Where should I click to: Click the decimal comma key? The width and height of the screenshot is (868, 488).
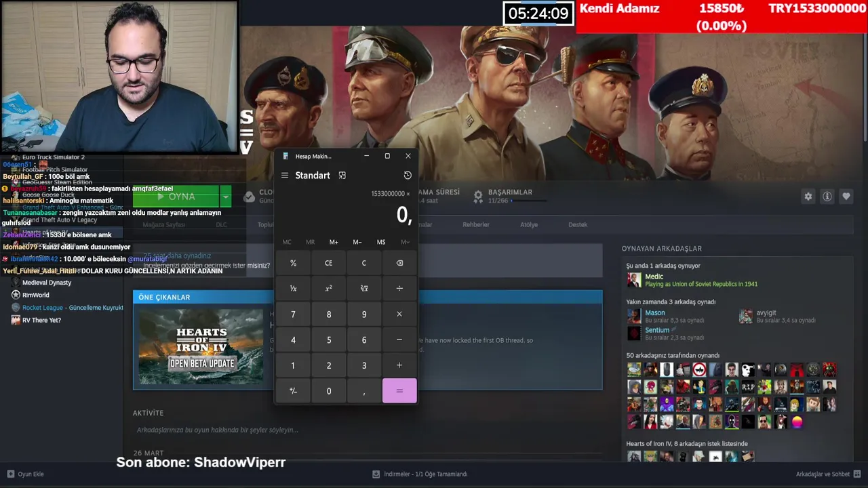coord(364,391)
